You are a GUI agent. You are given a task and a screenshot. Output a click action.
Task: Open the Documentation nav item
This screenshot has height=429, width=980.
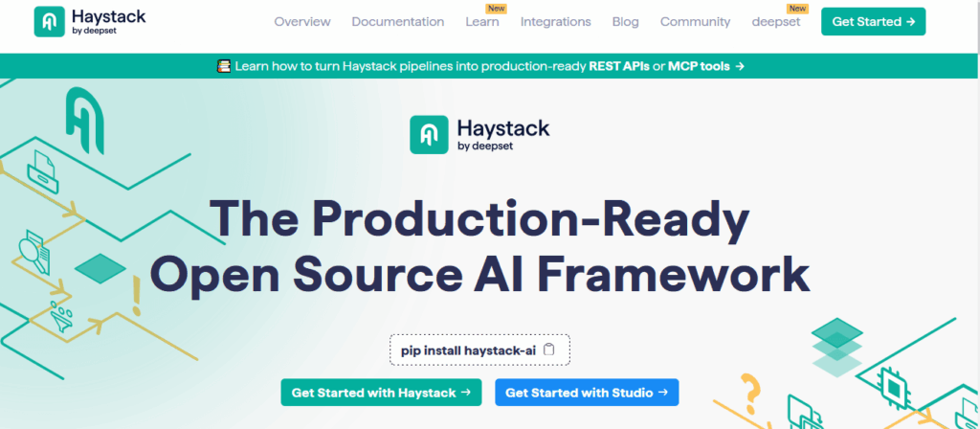point(397,22)
